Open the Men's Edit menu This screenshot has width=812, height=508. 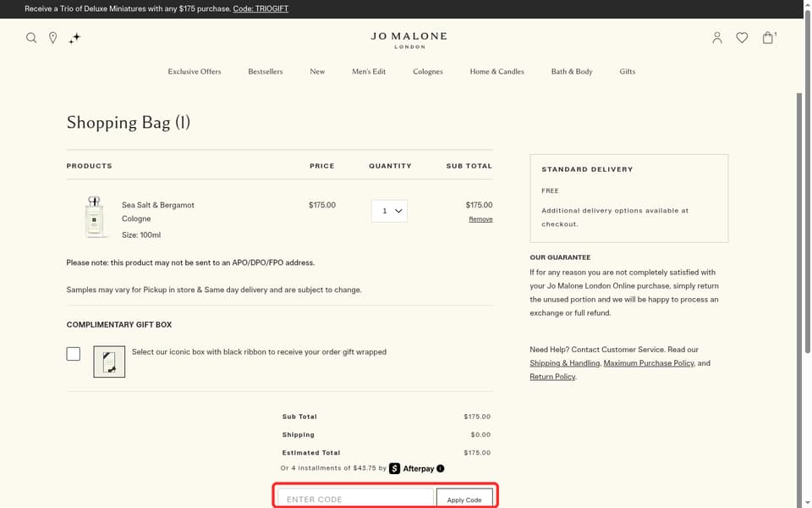369,71
